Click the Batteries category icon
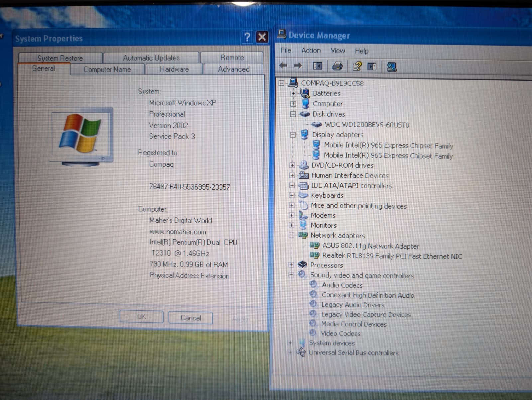Viewport: 532px width, 400px height. click(x=305, y=93)
